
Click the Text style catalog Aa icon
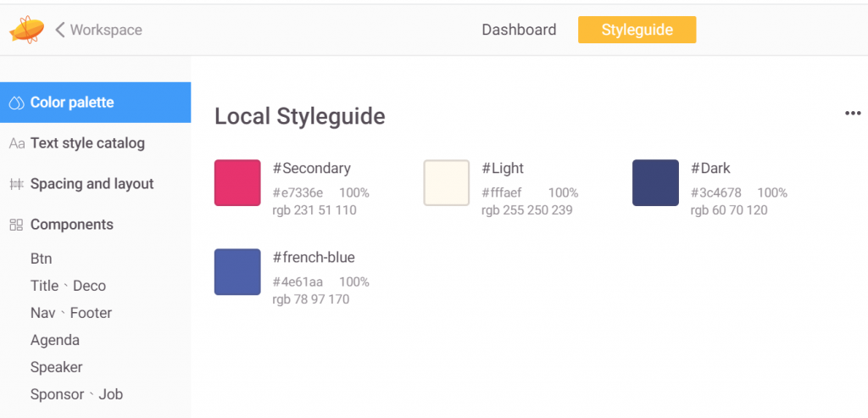pos(16,143)
